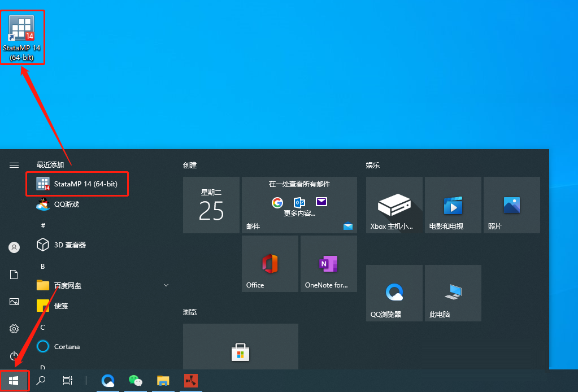Launch WeChat from the taskbar
The width and height of the screenshot is (578, 392).
(x=136, y=381)
